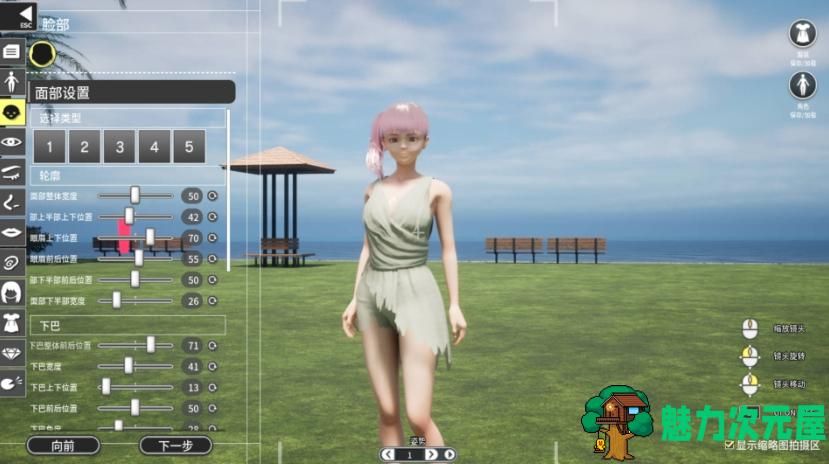Click the slider handle in the value 26 row
829x464 pixels.
116,300
